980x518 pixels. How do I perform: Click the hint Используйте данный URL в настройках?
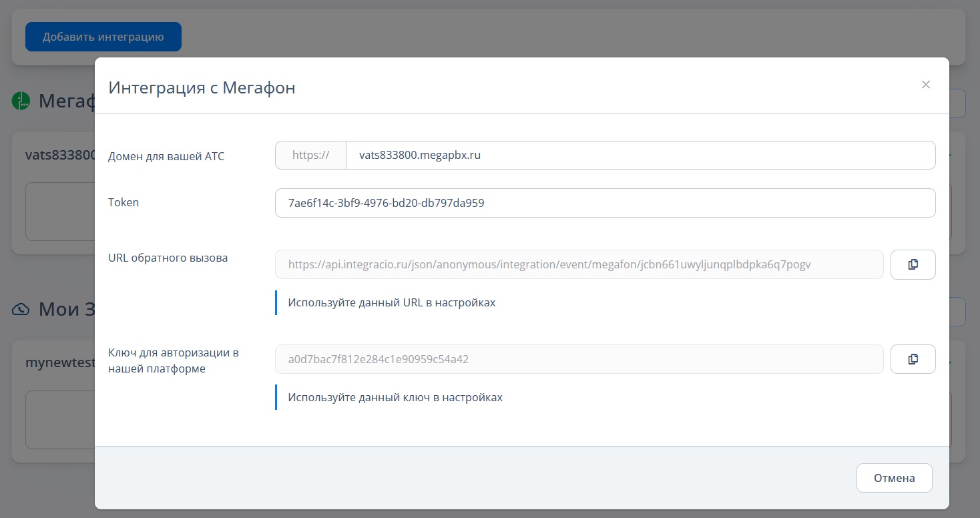point(392,302)
